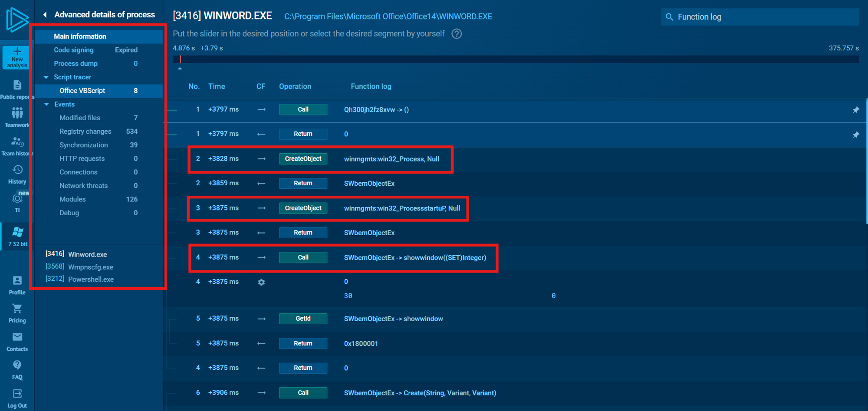Go back using the Advanced details arrow
This screenshot has width=868, height=411.
[x=45, y=15]
